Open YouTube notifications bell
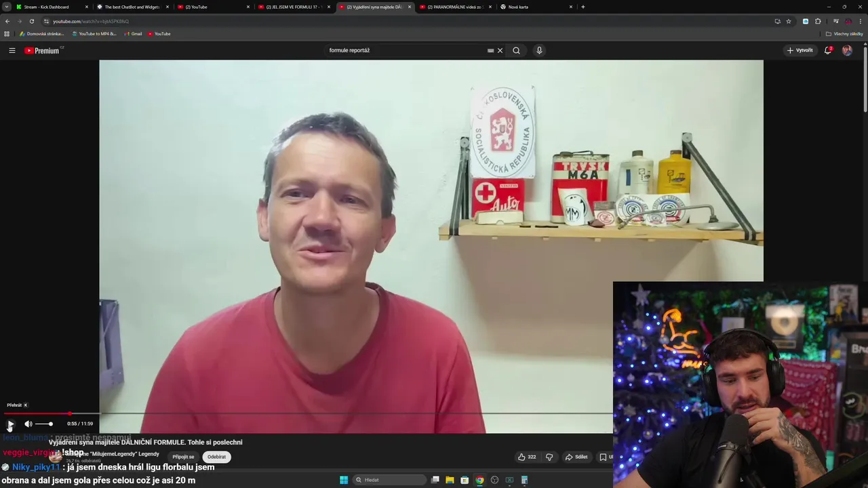 coord(827,50)
